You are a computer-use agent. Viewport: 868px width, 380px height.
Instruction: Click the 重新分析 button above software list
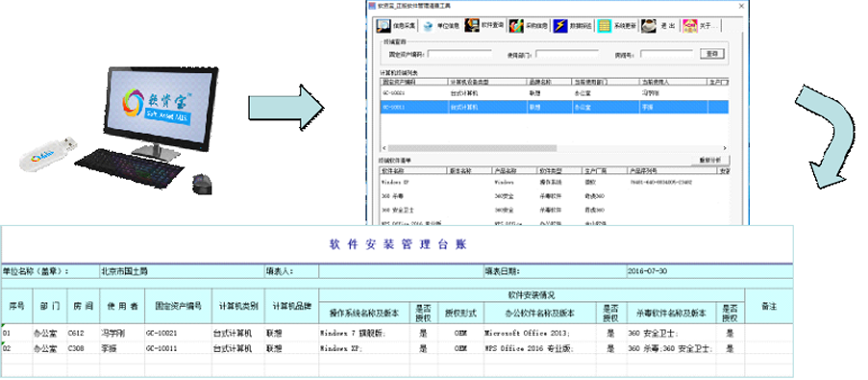pyautogui.click(x=710, y=160)
